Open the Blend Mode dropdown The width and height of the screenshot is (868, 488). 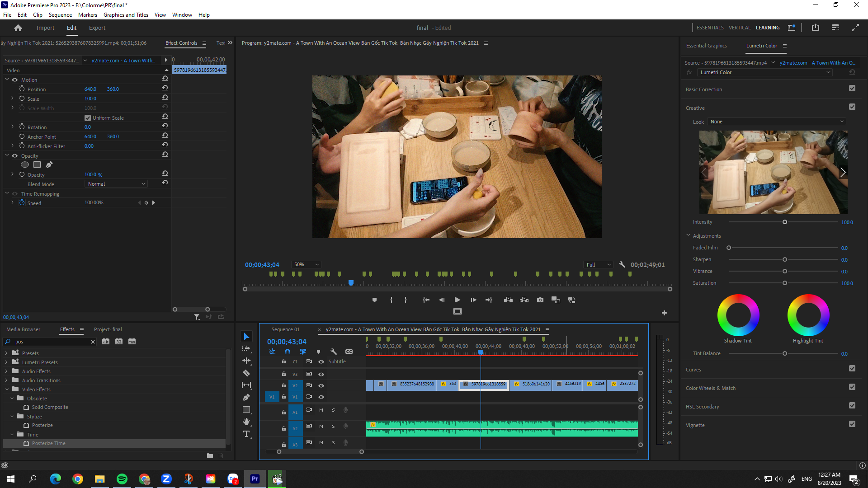point(116,184)
